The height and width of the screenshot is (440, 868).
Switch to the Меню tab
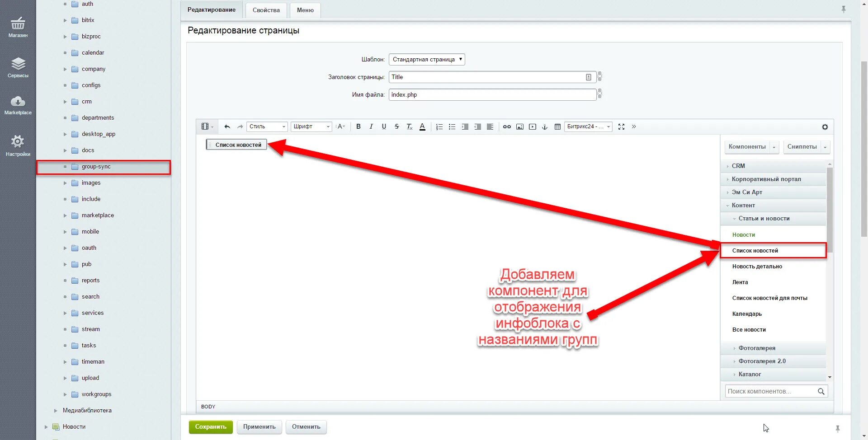(305, 10)
